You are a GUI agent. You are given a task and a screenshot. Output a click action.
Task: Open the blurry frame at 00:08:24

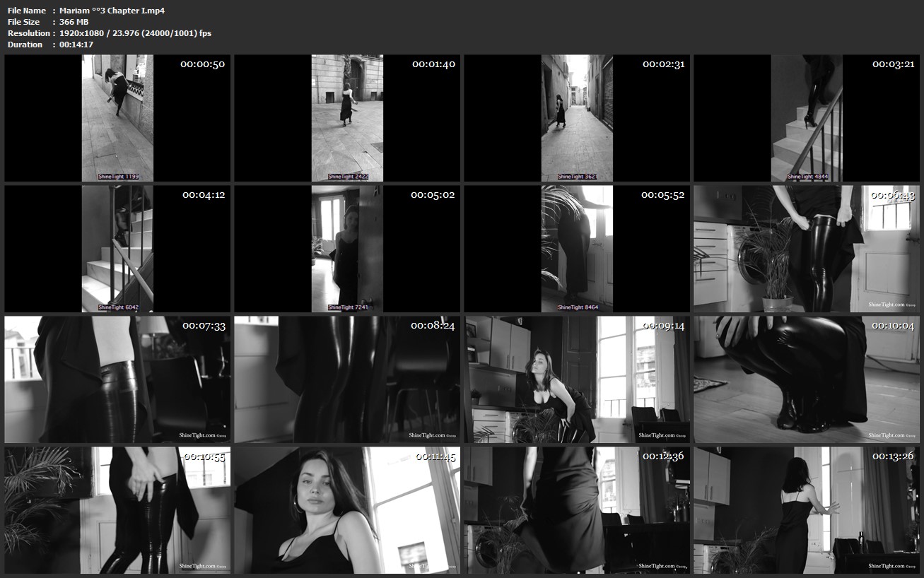pos(347,379)
